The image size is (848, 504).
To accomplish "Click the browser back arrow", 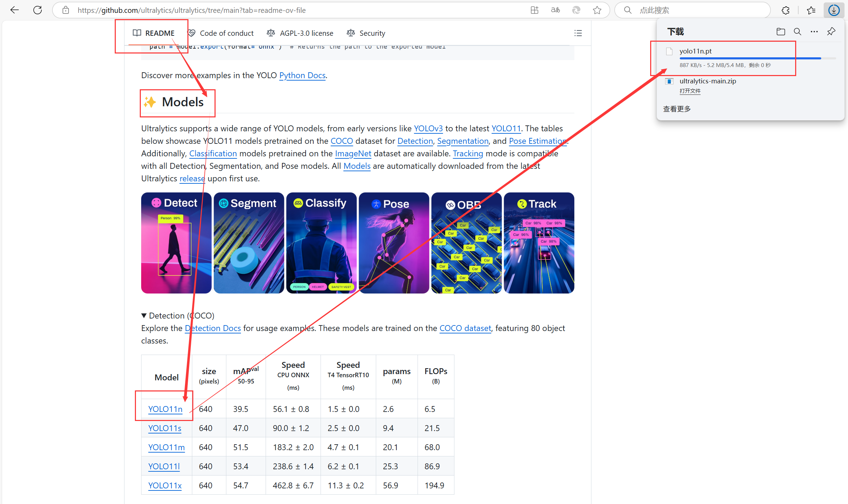I will pyautogui.click(x=15, y=10).
